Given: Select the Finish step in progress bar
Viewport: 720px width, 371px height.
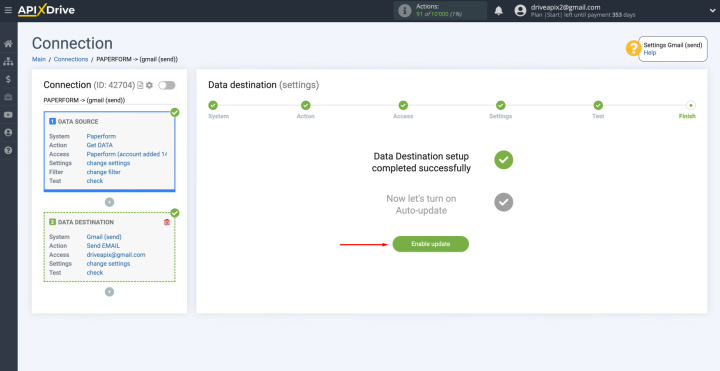Looking at the screenshot, I should click(691, 105).
